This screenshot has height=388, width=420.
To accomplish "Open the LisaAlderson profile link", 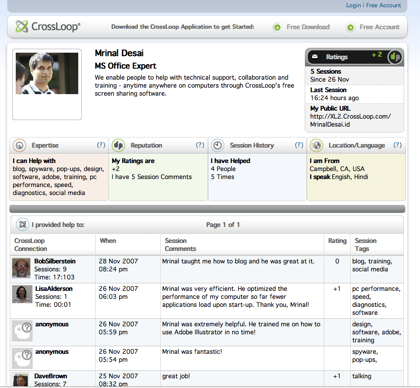I will pyautogui.click(x=54, y=289).
